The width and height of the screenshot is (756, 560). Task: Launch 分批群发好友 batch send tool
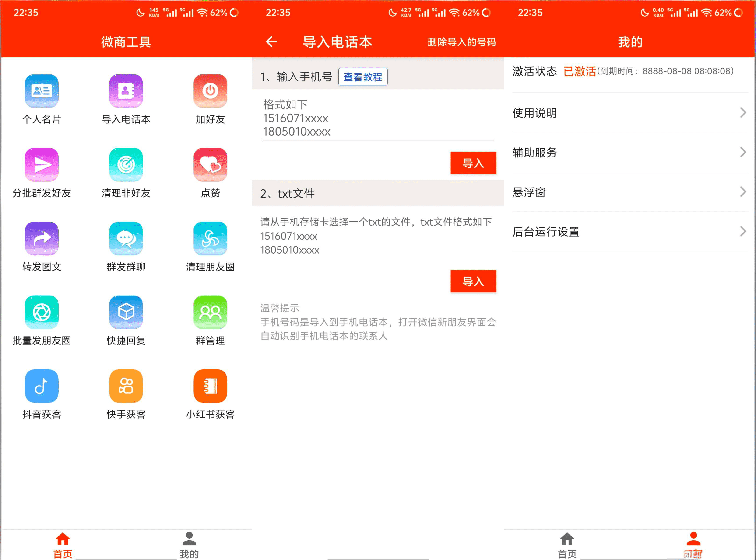click(x=41, y=165)
